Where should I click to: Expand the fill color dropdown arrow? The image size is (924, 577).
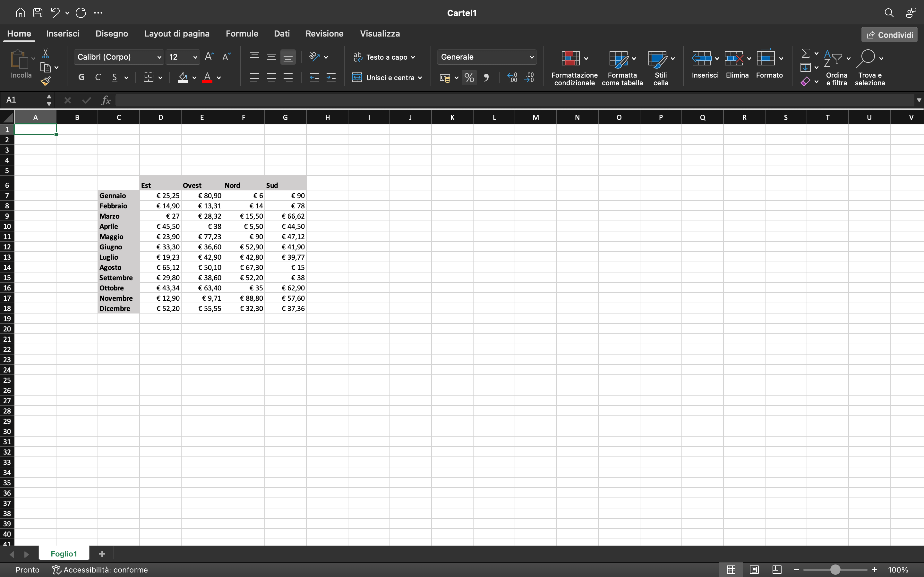[194, 78]
